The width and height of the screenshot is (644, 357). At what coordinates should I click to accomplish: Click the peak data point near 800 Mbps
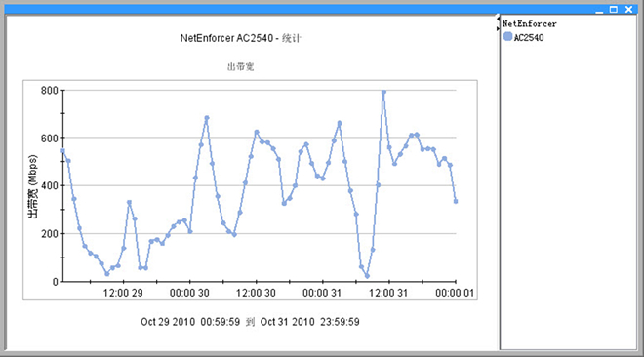(x=383, y=93)
